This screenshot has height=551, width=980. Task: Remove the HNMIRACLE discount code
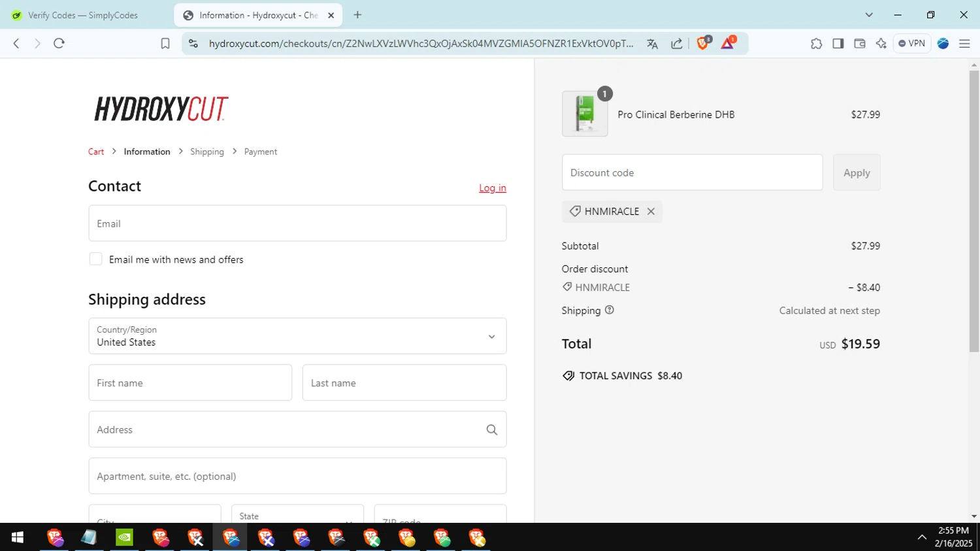pyautogui.click(x=651, y=211)
